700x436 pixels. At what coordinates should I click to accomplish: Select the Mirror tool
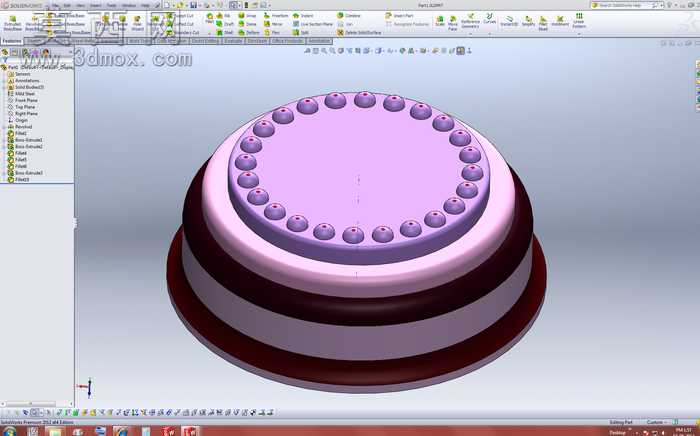coord(273,24)
